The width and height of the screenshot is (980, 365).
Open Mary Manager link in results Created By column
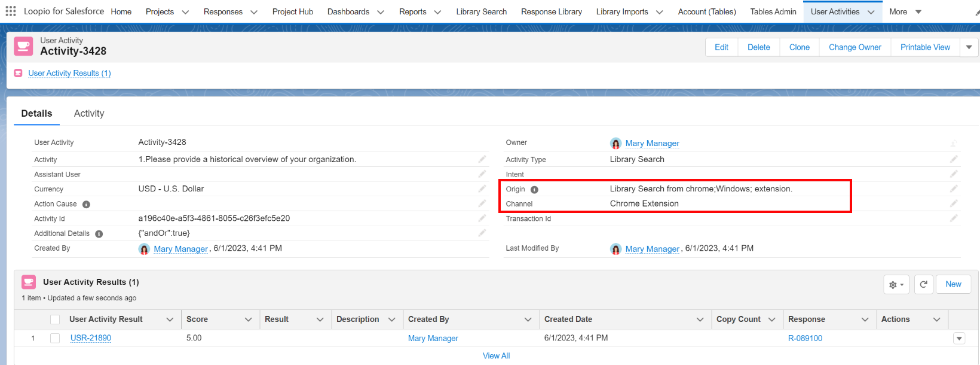tap(433, 338)
